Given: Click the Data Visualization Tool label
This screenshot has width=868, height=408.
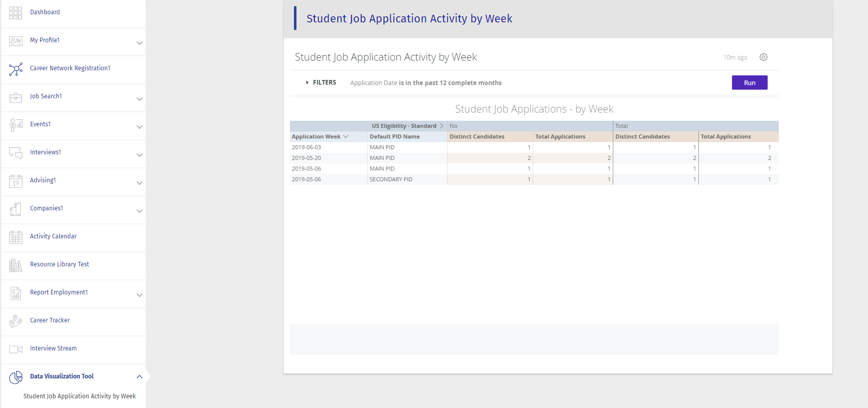Looking at the screenshot, I should [62, 376].
